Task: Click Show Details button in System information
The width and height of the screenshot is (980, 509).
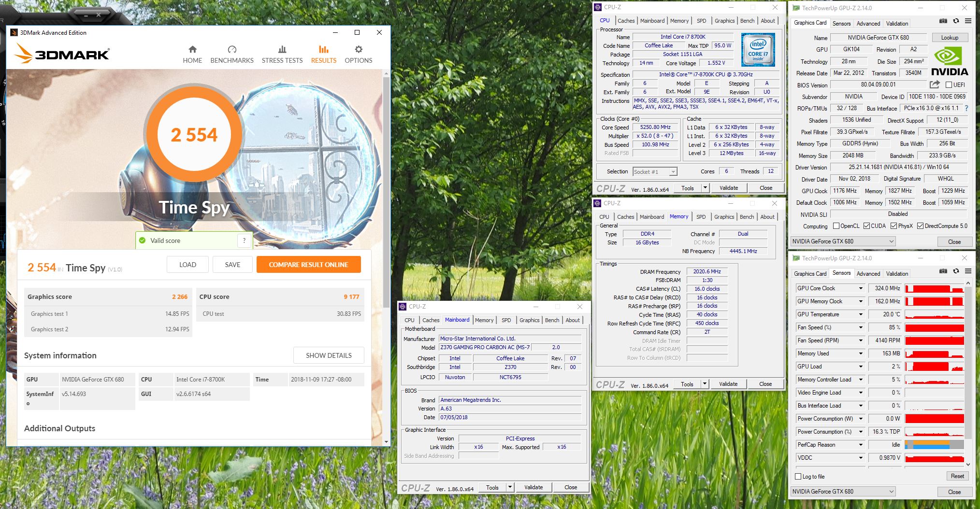Action: [x=329, y=355]
